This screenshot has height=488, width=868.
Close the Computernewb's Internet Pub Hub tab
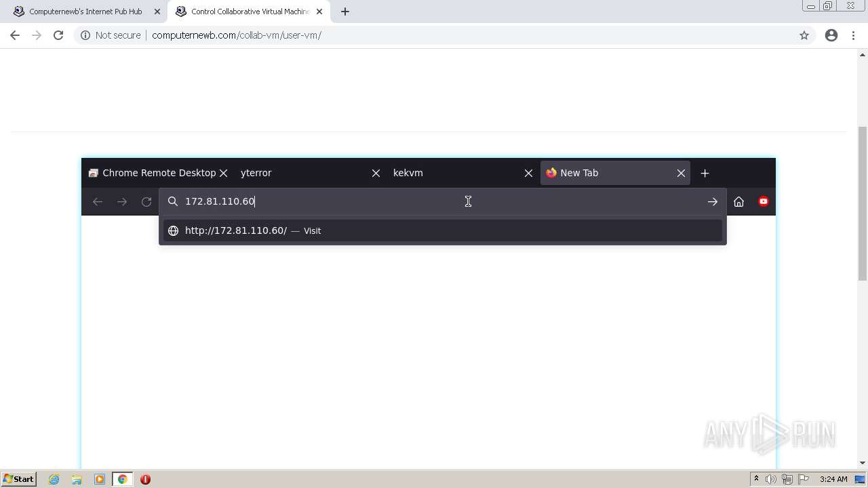(x=157, y=12)
